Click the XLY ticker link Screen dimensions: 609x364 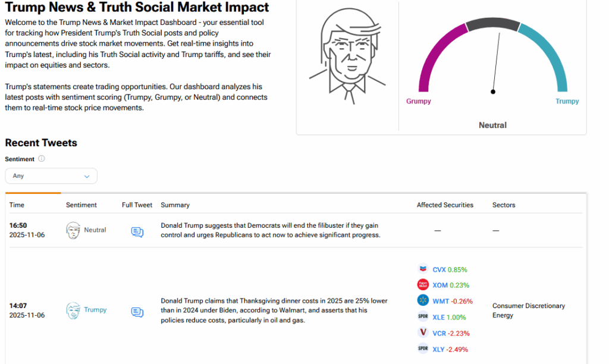pyautogui.click(x=439, y=349)
